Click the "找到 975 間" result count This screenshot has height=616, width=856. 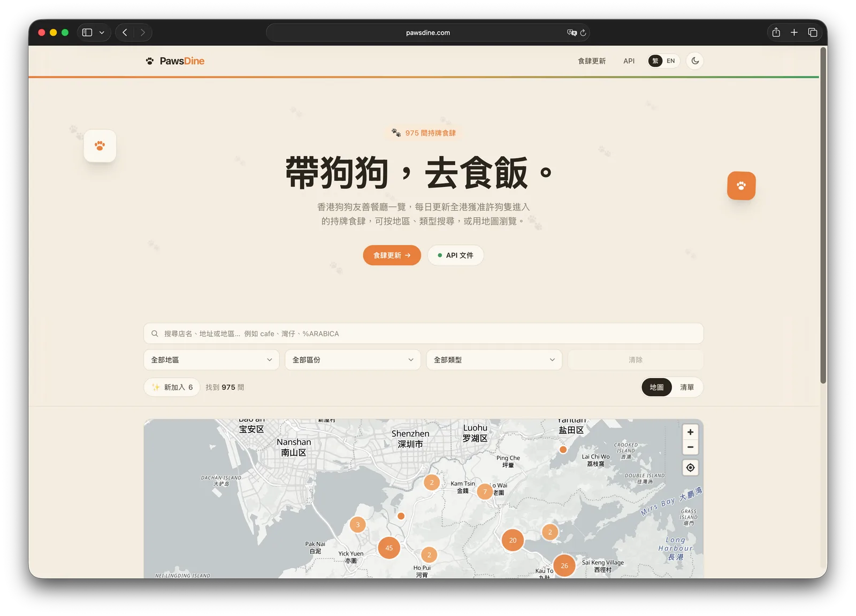[225, 387]
